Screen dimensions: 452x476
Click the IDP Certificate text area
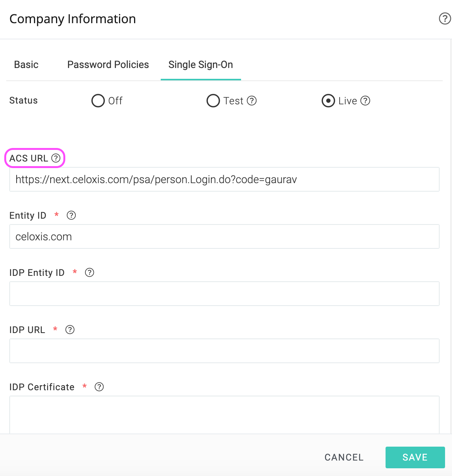(224, 415)
